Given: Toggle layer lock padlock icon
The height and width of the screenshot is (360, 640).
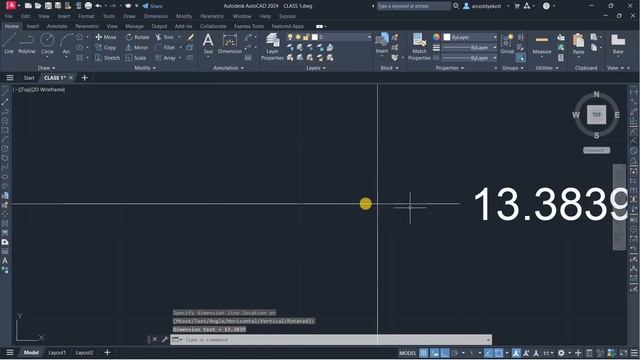Looking at the screenshot, I should tap(306, 37).
